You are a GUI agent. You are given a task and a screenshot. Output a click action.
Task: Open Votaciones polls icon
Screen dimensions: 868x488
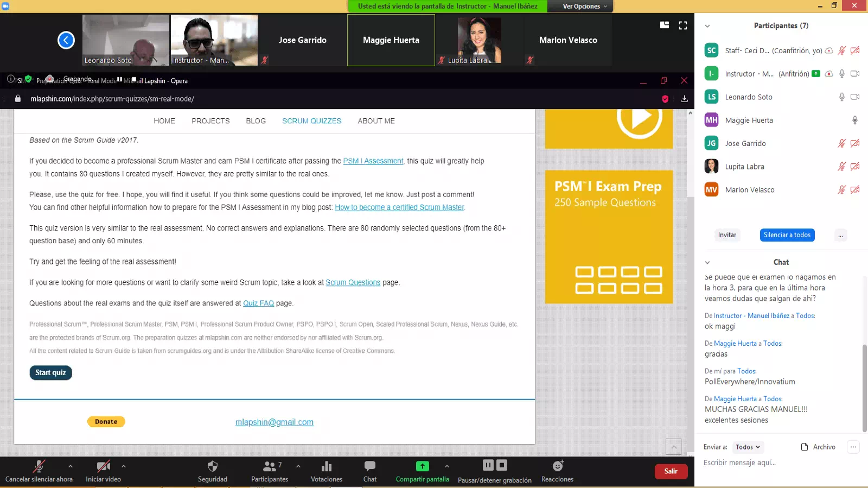(327, 466)
